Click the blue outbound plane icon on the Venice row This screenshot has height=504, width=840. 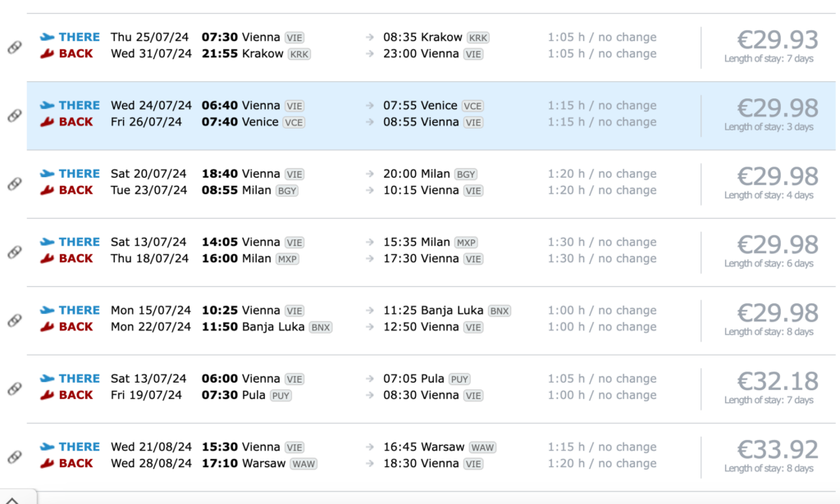[47, 105]
